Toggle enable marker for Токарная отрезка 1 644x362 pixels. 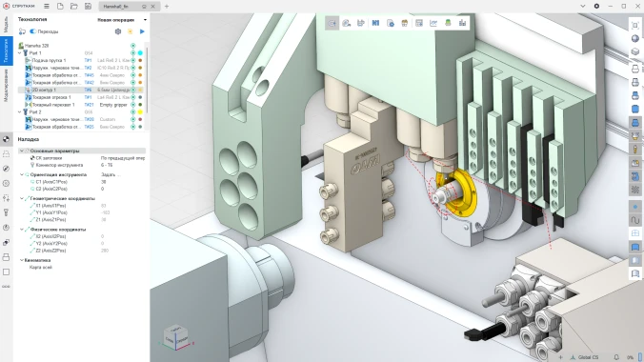point(133,97)
